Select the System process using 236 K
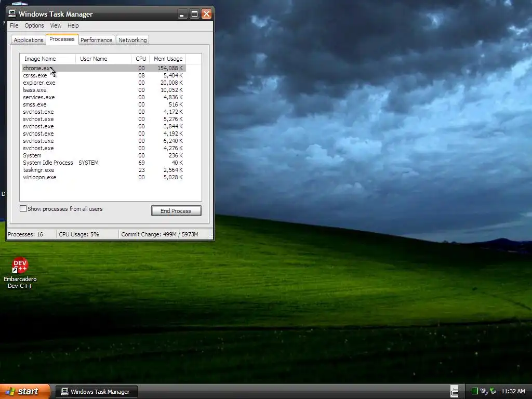The width and height of the screenshot is (532, 399). pyautogui.click(x=104, y=155)
